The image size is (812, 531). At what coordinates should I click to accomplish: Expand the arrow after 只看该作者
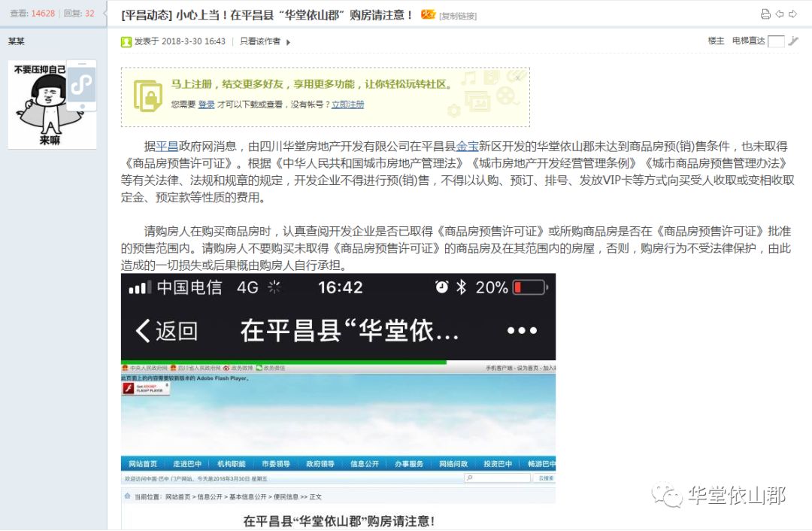(289, 42)
